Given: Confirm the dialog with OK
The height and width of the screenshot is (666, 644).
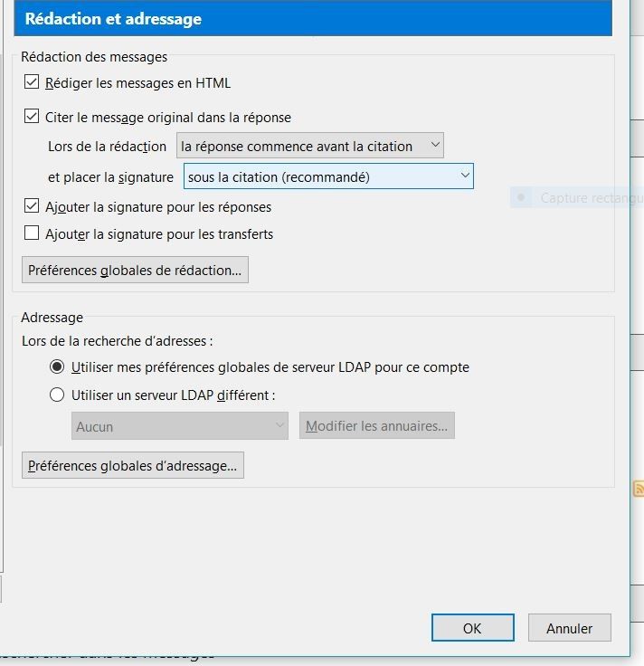Looking at the screenshot, I should click(472, 628).
